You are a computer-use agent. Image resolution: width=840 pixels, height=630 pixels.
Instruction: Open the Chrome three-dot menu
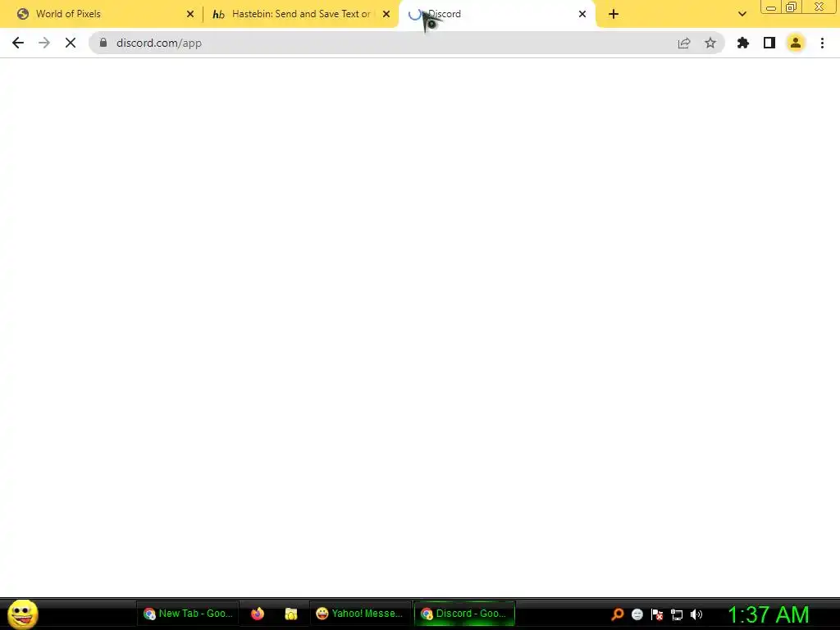[x=822, y=43]
